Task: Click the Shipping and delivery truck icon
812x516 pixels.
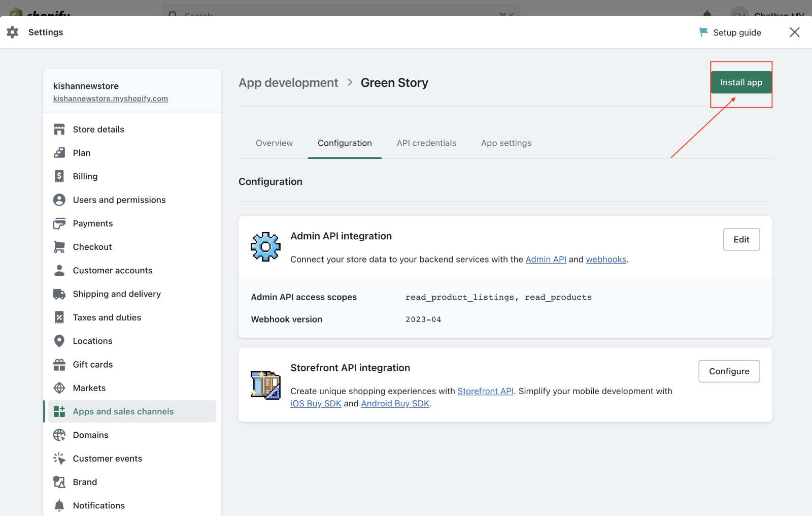Action: (59, 294)
